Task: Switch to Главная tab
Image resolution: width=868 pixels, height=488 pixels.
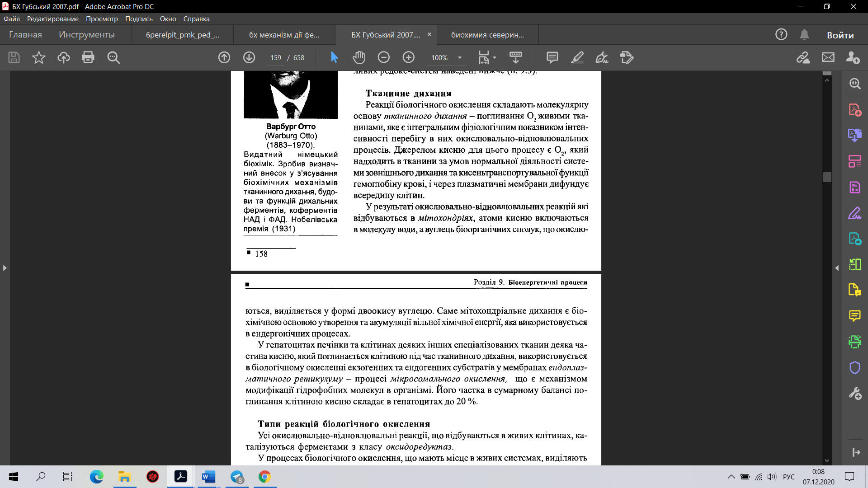Action: tap(25, 35)
